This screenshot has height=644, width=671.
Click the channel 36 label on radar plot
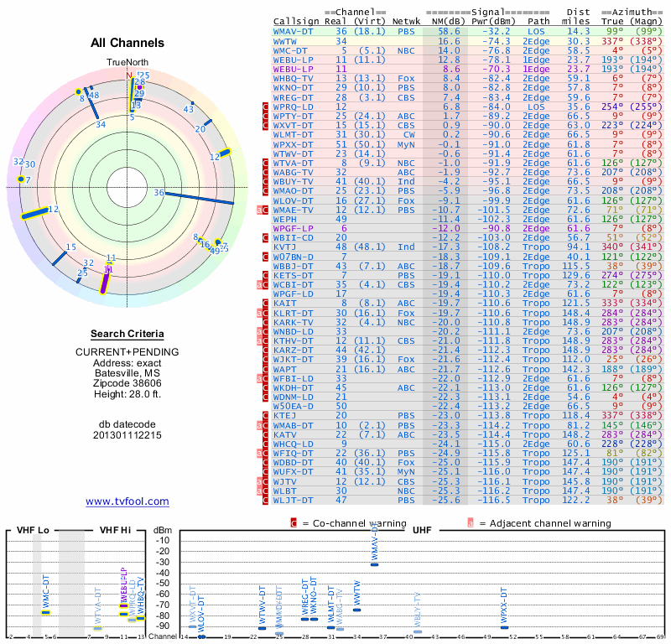tap(158, 193)
